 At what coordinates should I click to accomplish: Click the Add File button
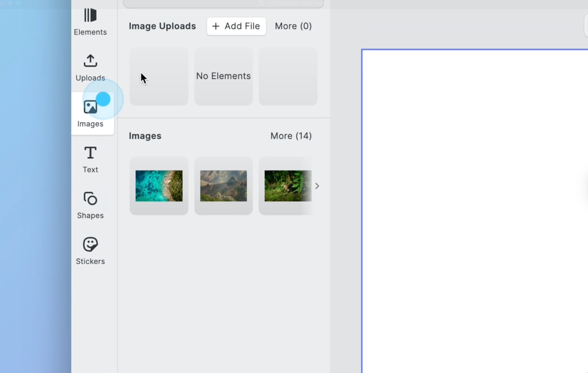pos(236,26)
